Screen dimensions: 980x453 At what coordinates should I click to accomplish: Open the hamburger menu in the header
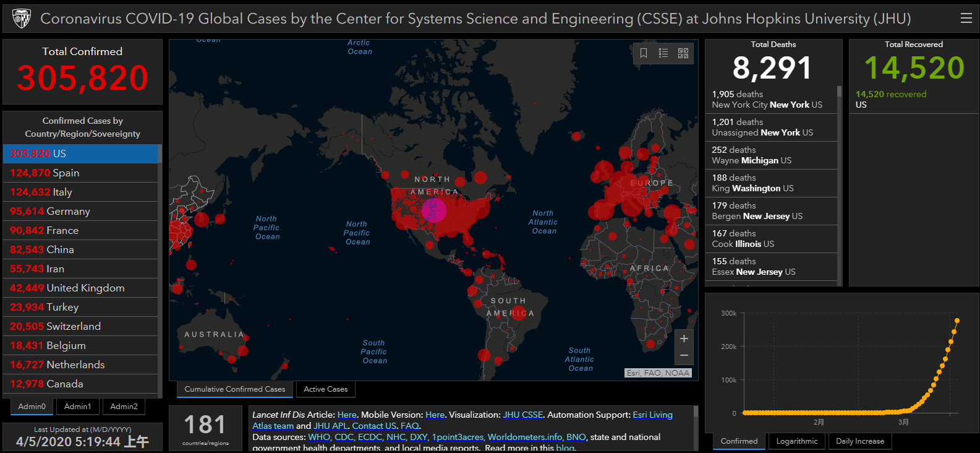[966, 19]
